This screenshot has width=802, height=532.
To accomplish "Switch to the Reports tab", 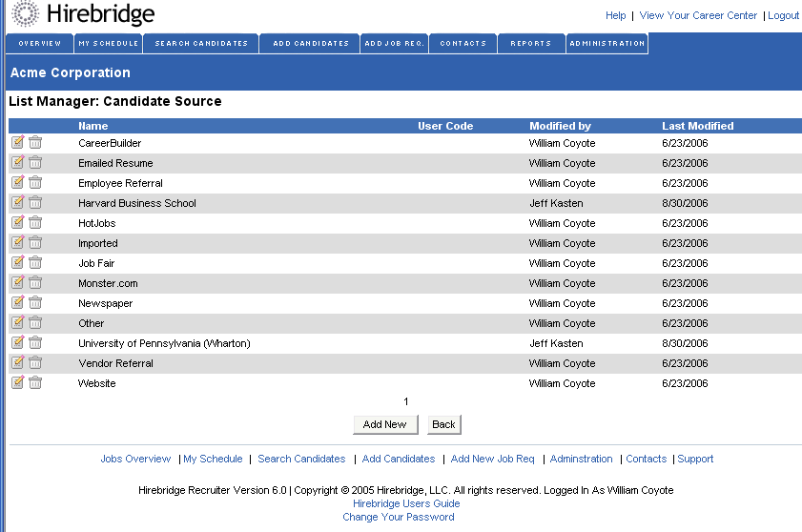I will [x=531, y=44].
